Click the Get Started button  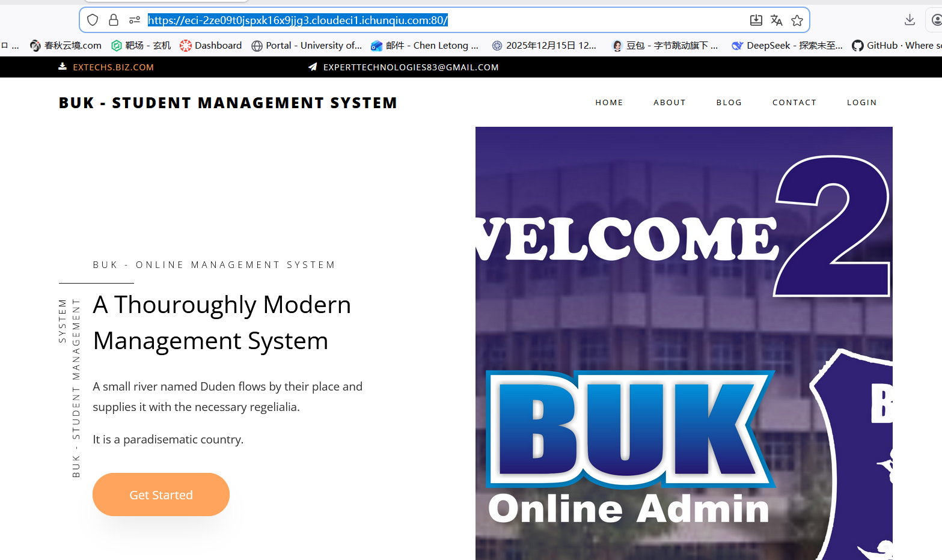click(161, 495)
